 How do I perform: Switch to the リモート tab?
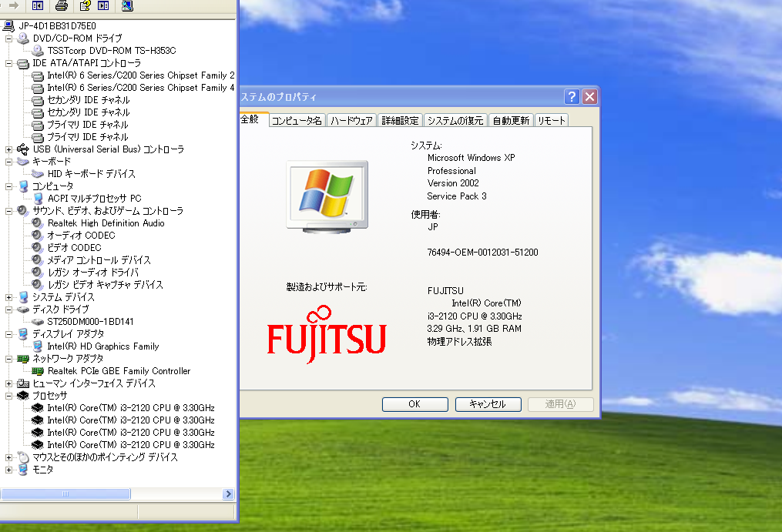point(552,120)
